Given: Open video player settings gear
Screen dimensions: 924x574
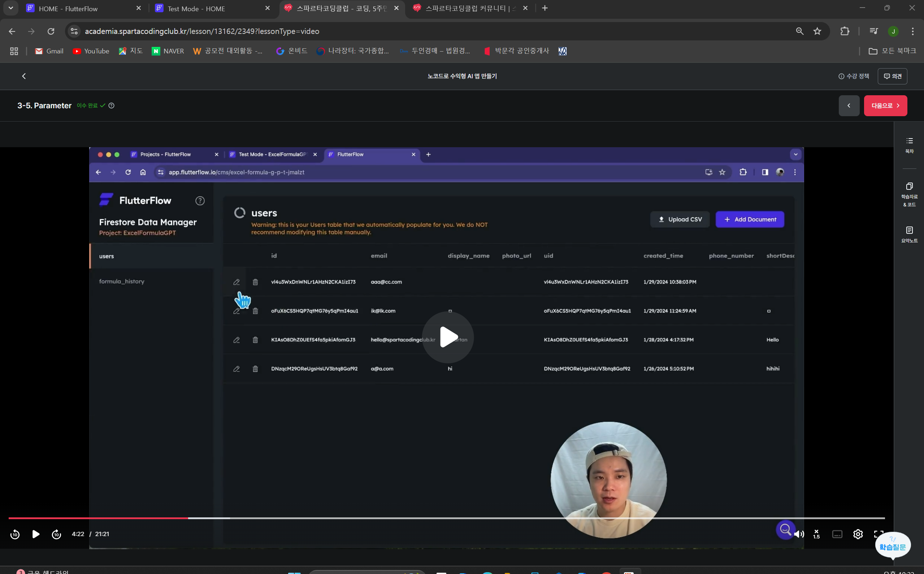Looking at the screenshot, I should (858, 534).
